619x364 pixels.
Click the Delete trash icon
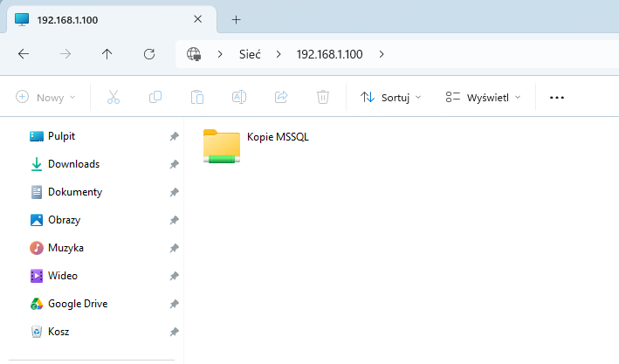coord(323,98)
